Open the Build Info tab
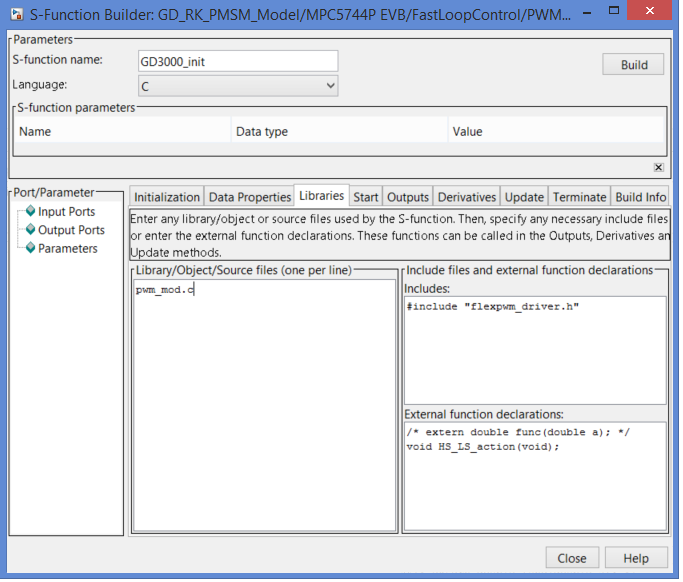 tap(640, 197)
